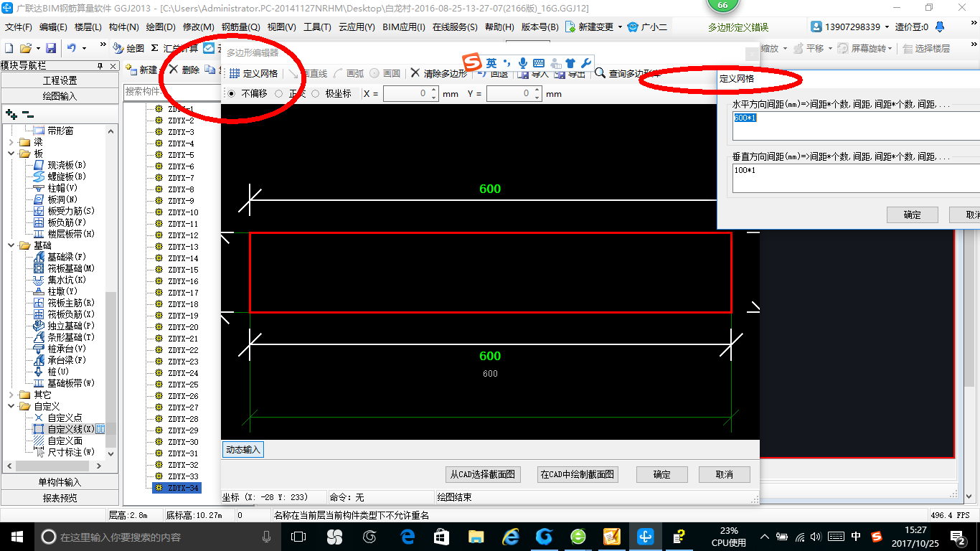Click the 删除 delete button

[x=184, y=70]
